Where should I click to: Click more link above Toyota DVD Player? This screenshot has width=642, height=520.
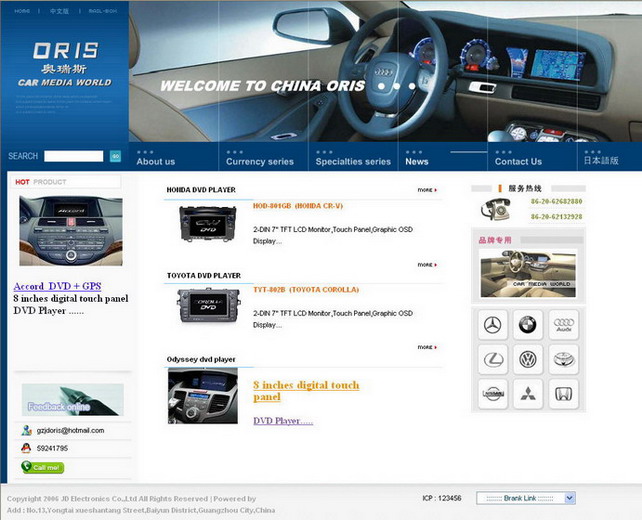[427, 265]
